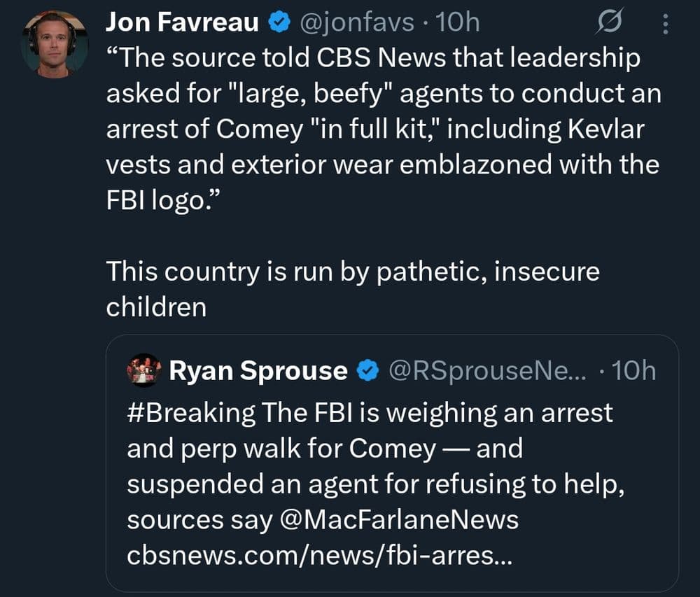The image size is (700, 597).
Task: Open the @MacFarlaneNews mention
Action: click(405, 520)
